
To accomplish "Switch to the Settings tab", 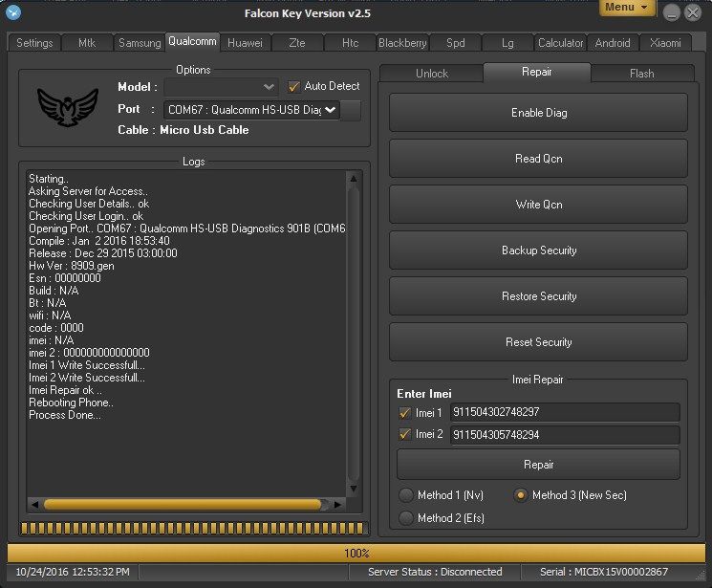I will coord(34,43).
